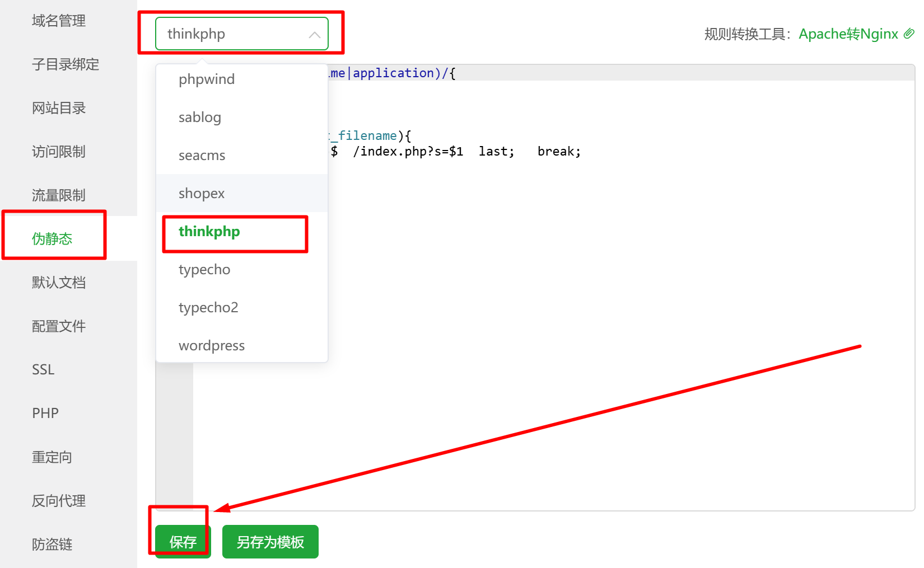Choose sablog rewrite template

click(200, 118)
